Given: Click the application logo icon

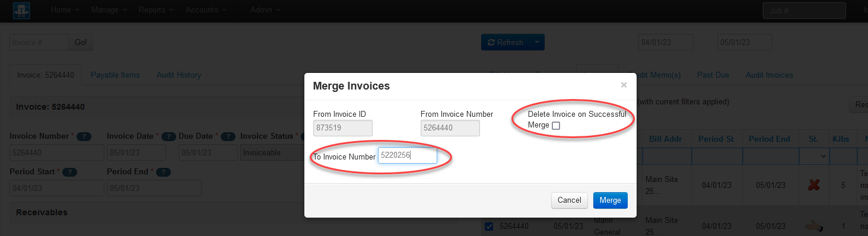Looking at the screenshot, I should click(x=21, y=10).
